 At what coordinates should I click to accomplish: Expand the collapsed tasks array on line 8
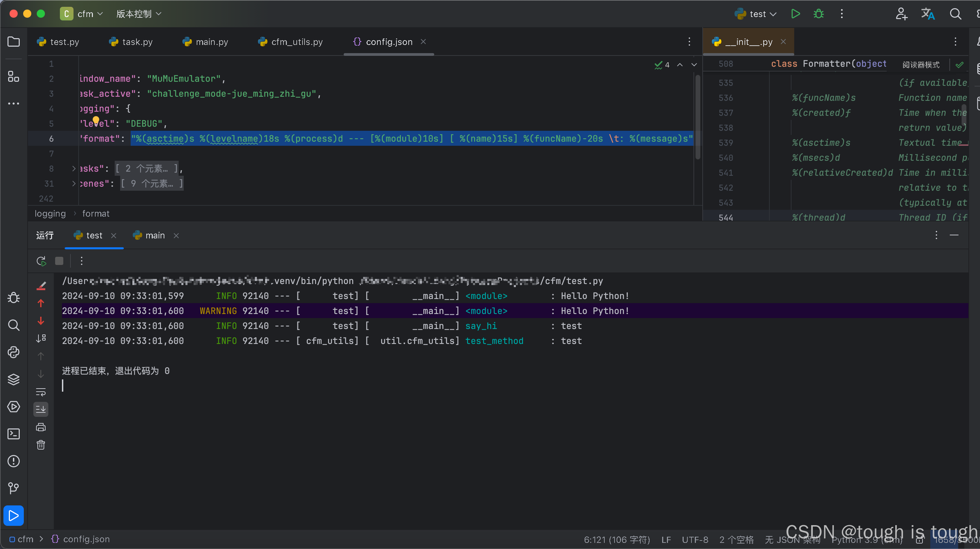click(74, 169)
